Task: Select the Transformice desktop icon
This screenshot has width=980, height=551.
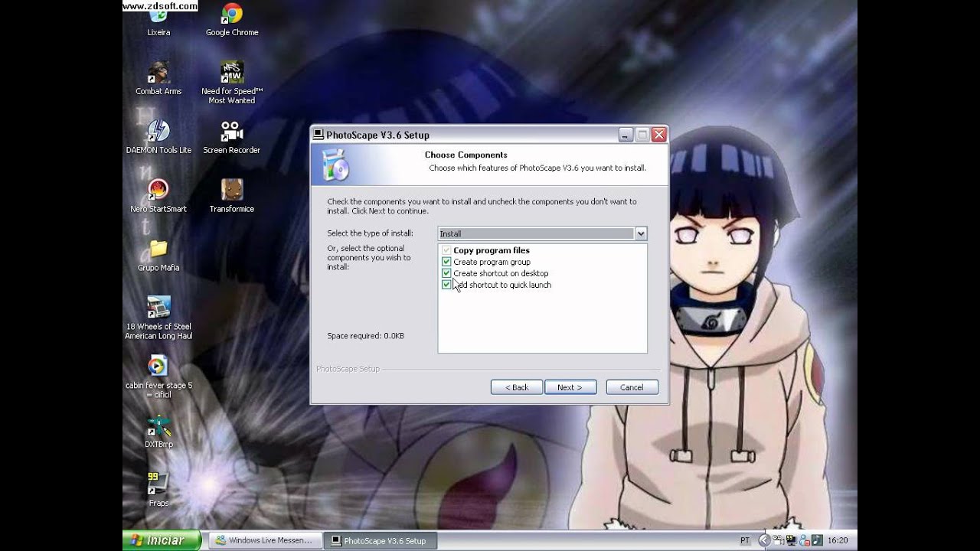Action: tap(232, 197)
